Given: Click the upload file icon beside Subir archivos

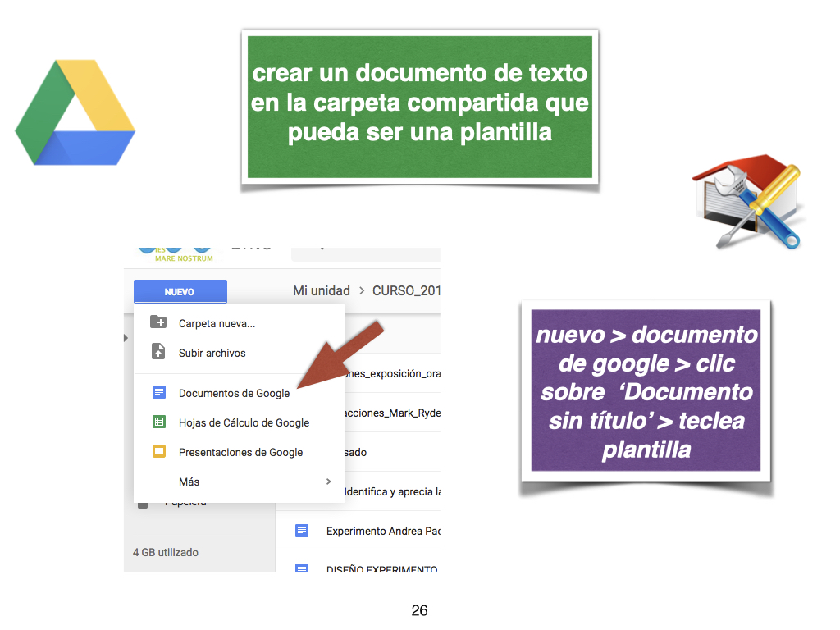Looking at the screenshot, I should click(x=158, y=352).
